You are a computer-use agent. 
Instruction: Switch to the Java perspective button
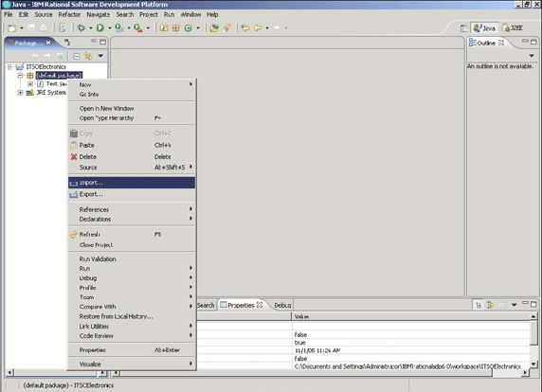[x=484, y=28]
